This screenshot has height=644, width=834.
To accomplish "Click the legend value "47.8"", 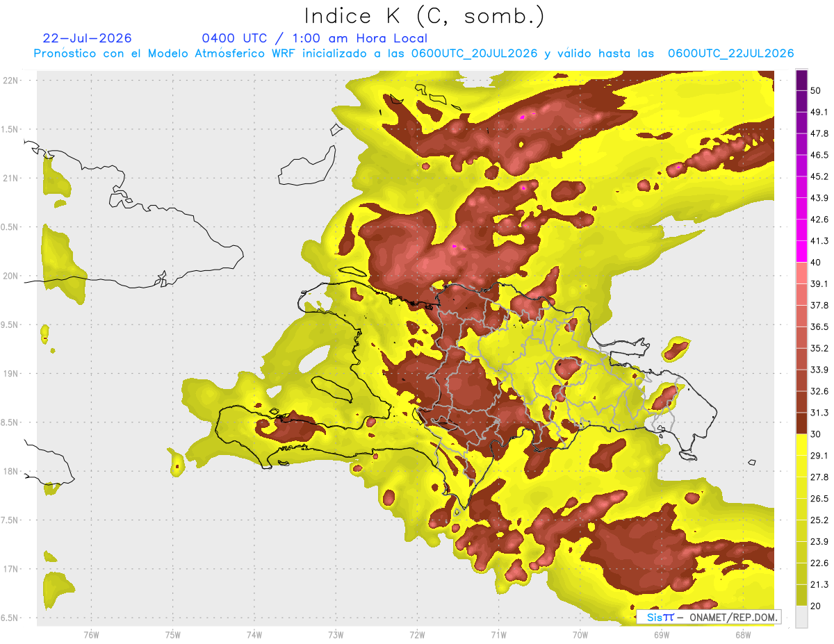I will click(820, 133).
